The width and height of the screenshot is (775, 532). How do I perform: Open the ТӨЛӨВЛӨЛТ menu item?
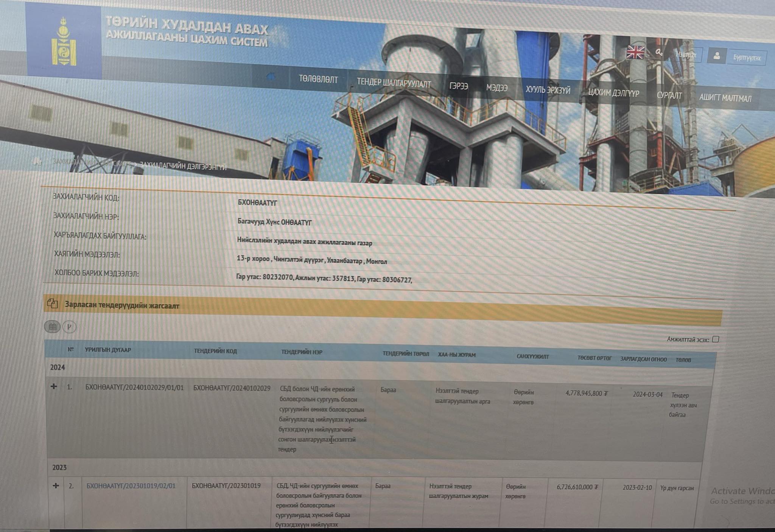pos(318,79)
